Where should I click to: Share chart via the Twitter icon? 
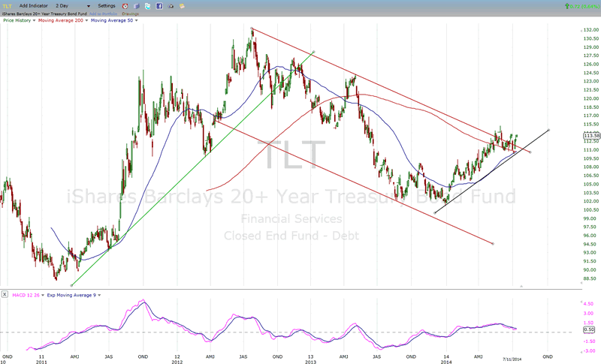[x=147, y=6]
